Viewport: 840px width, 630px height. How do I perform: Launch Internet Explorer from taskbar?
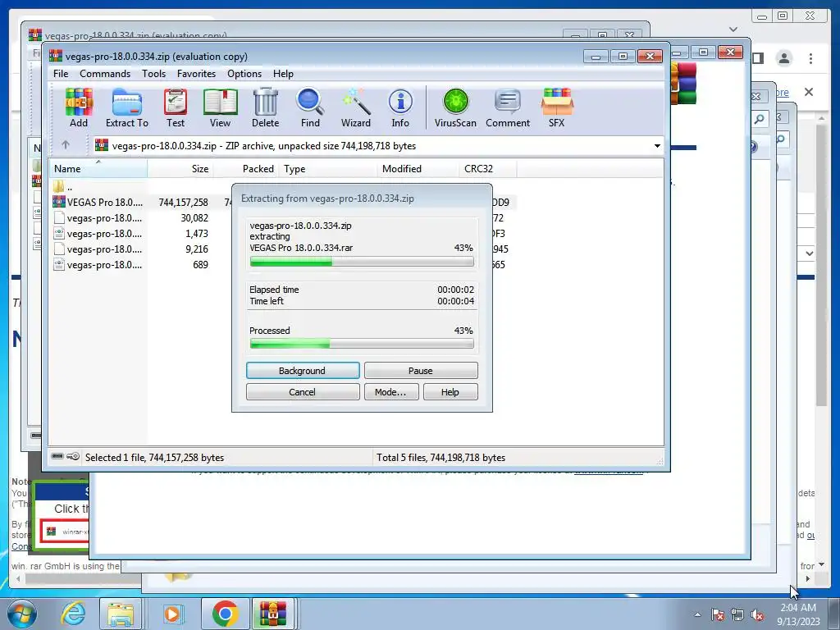coord(73,614)
